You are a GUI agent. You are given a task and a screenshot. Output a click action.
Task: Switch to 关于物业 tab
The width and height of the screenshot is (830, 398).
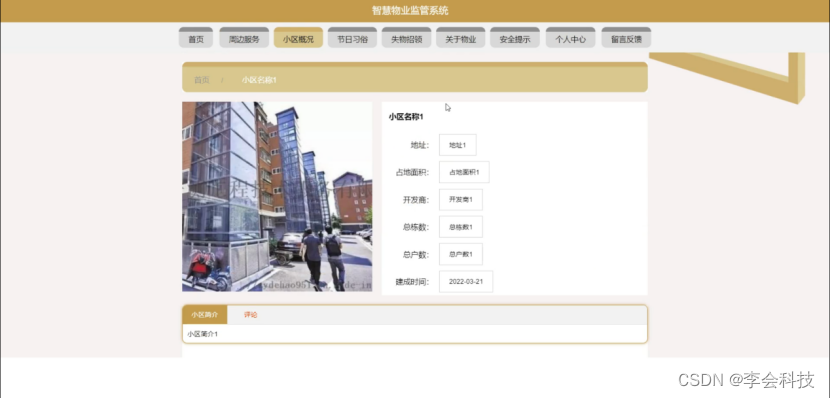[x=461, y=38]
